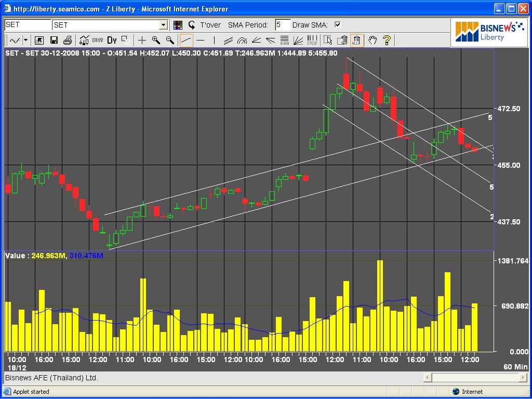Click the Dy period icon
The width and height of the screenshot is (532, 399).
click(112, 41)
